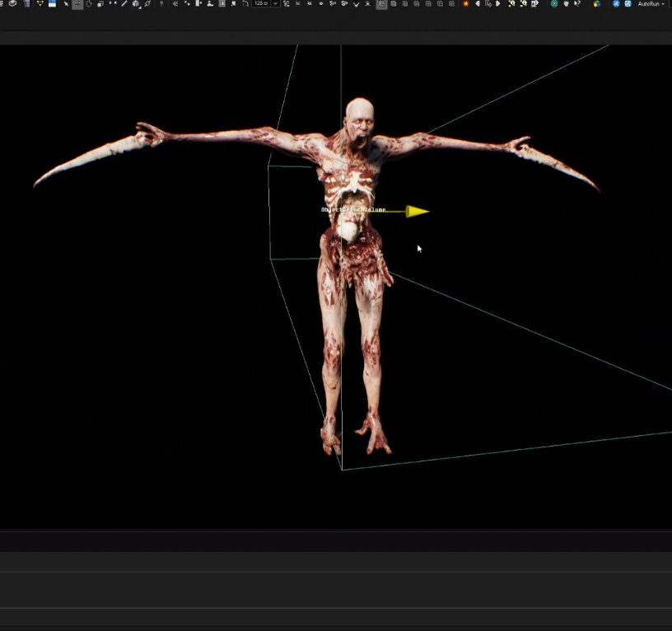Click the yellow arrow gizmo cone
The image size is (672, 631).
pos(418,212)
